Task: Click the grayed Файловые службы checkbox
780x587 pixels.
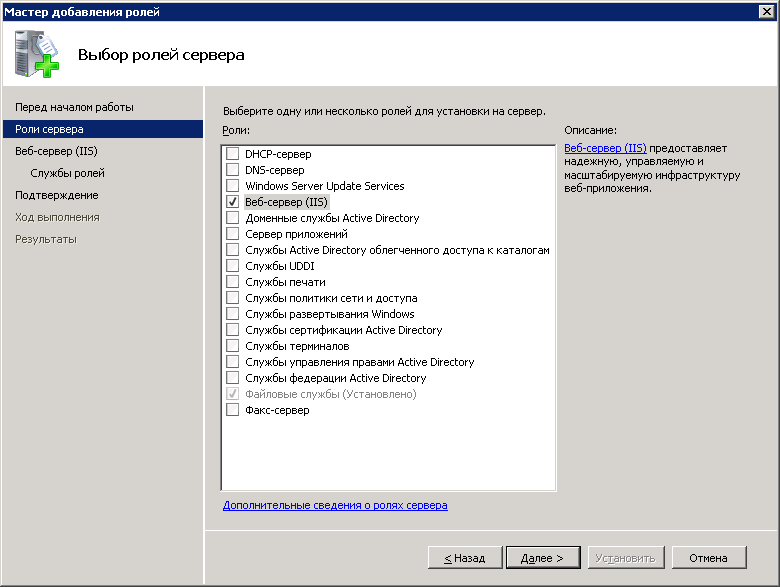Action: 232,394
